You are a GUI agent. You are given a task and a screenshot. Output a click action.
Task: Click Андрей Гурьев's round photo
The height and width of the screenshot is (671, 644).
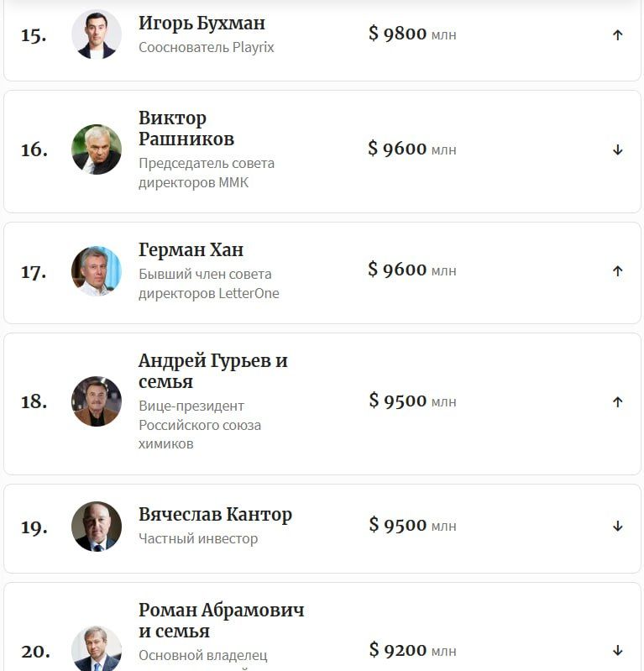[x=97, y=401]
